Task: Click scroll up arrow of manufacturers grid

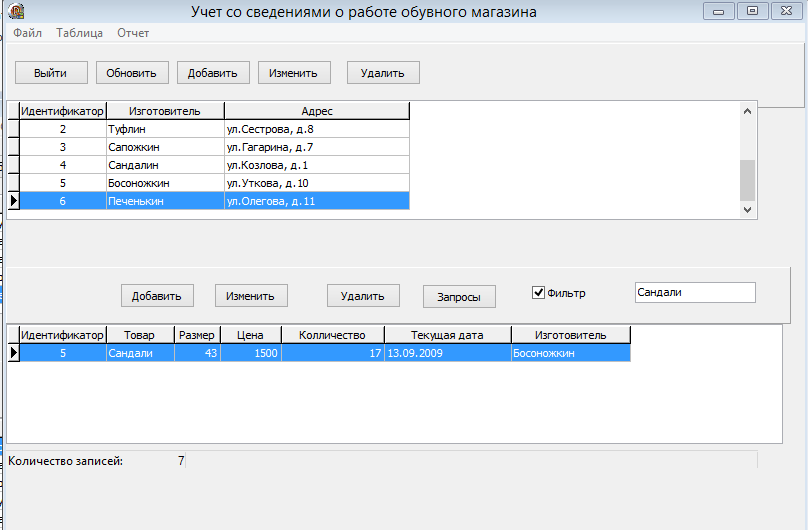Action: [748, 111]
